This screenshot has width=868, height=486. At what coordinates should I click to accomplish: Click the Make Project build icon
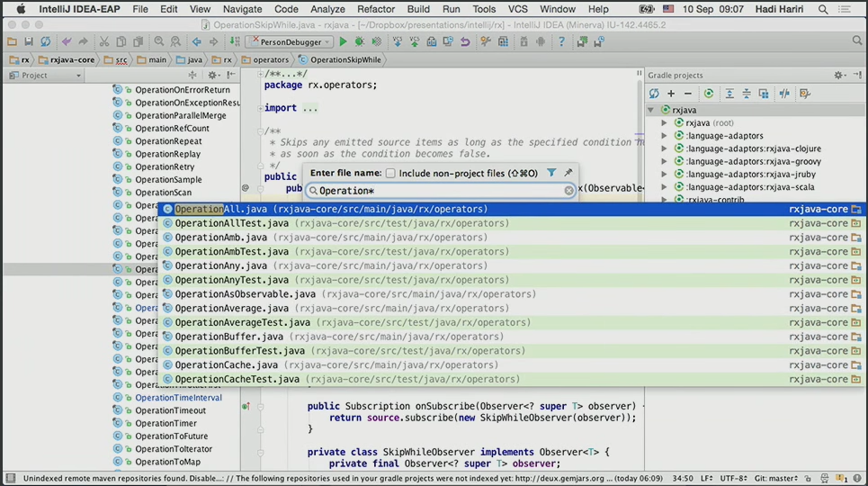coord(235,41)
